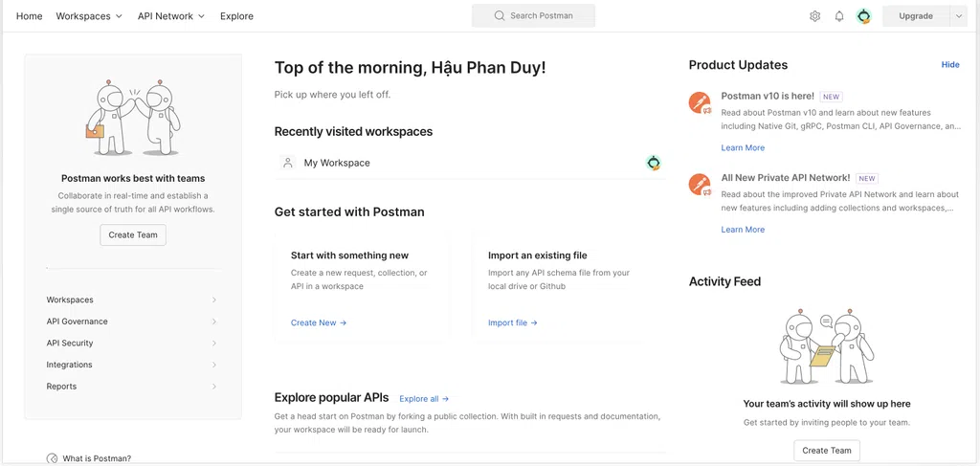The height and width of the screenshot is (466, 980).
Task: Click the My Workspace person icon
Action: (x=287, y=163)
